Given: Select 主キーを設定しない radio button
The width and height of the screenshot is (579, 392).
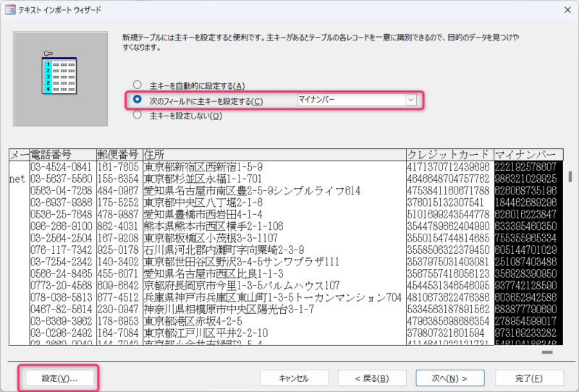Looking at the screenshot, I should pos(138,115).
